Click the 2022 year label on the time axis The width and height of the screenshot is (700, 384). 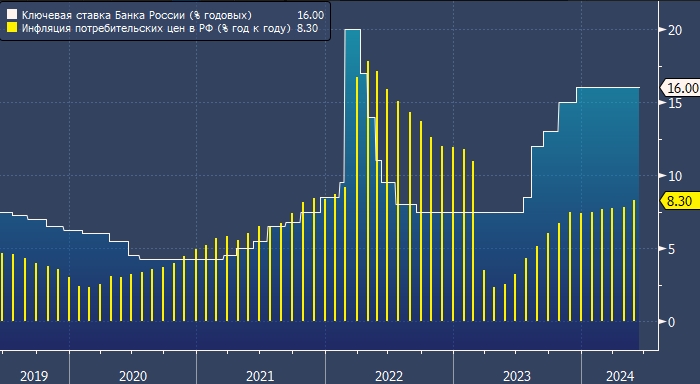(389, 376)
